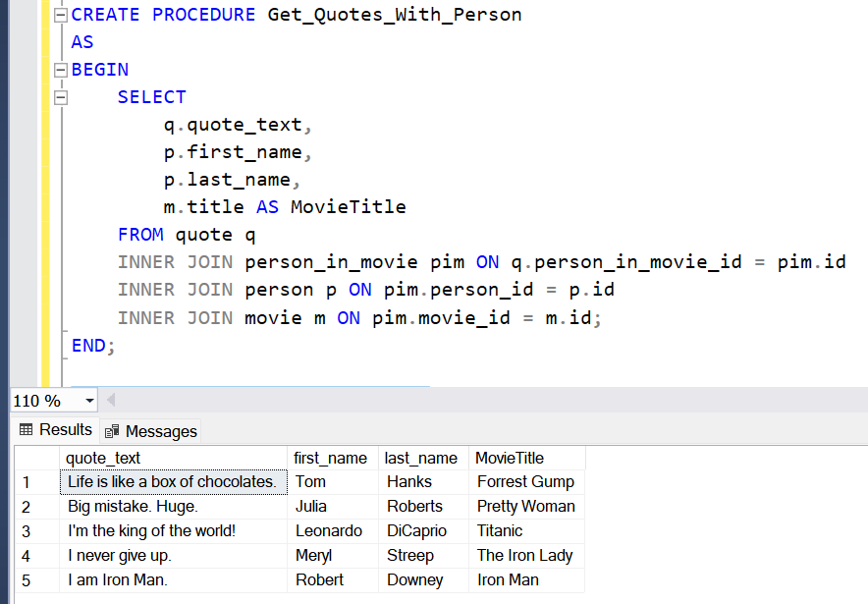Click the 'Robert' first name cell
868x604 pixels.
(x=333, y=580)
